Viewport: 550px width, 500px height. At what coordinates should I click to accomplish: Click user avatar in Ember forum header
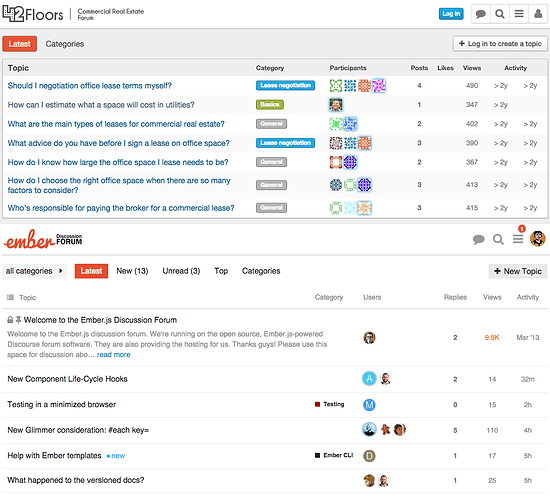[x=538, y=239]
